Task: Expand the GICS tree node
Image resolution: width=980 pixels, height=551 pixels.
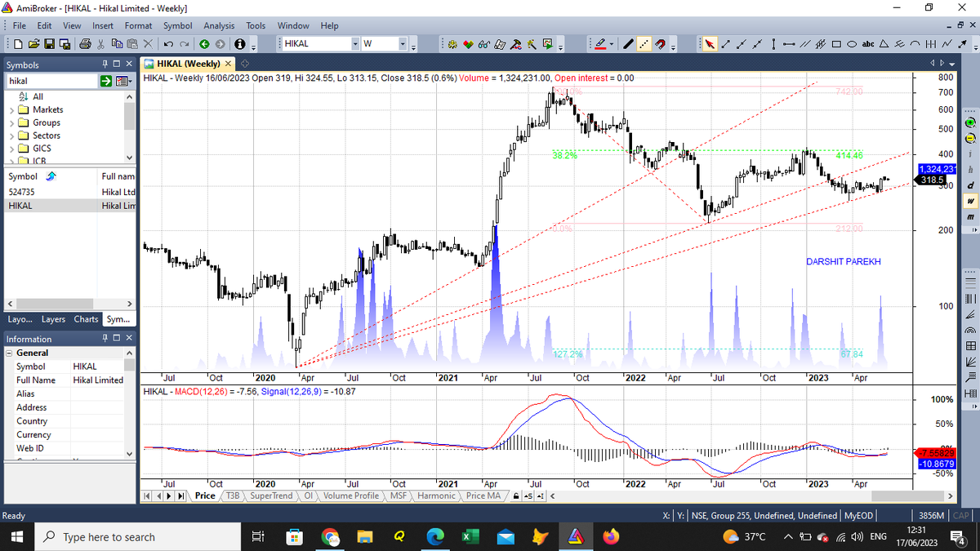Action: pyautogui.click(x=11, y=149)
